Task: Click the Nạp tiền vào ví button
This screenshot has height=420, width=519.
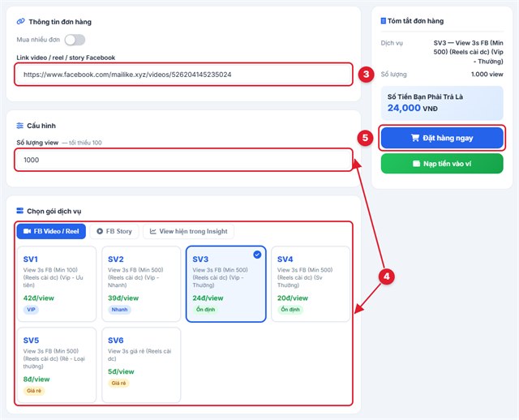Action: point(442,164)
